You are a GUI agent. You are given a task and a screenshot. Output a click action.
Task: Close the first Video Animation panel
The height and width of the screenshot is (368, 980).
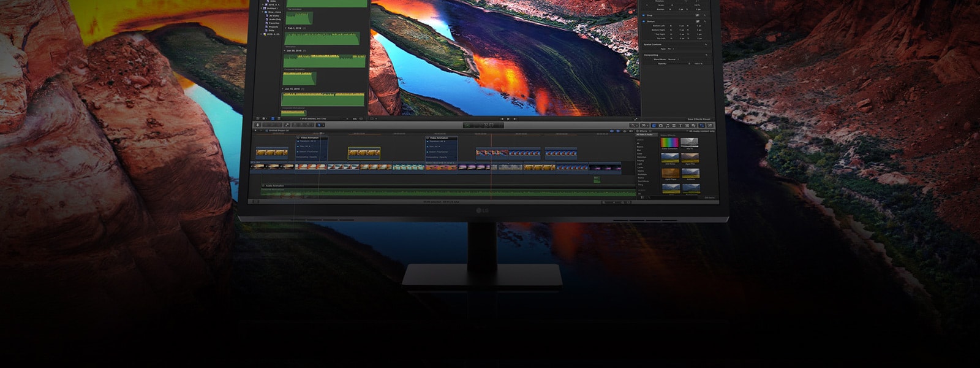click(298, 137)
